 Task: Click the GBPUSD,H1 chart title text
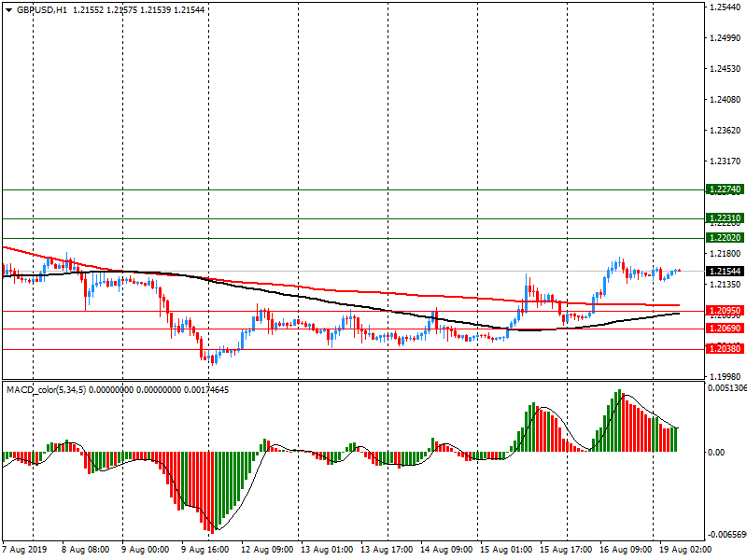tap(42, 10)
